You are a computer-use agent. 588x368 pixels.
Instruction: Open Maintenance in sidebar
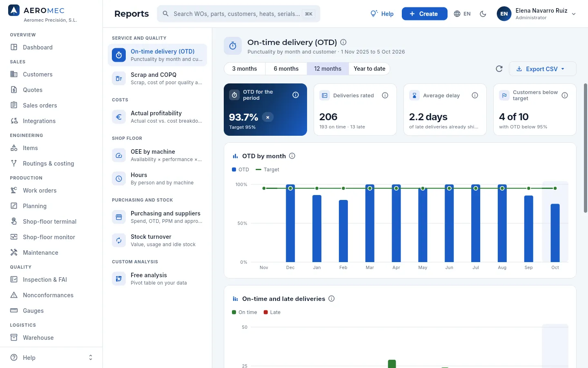pos(51,252)
